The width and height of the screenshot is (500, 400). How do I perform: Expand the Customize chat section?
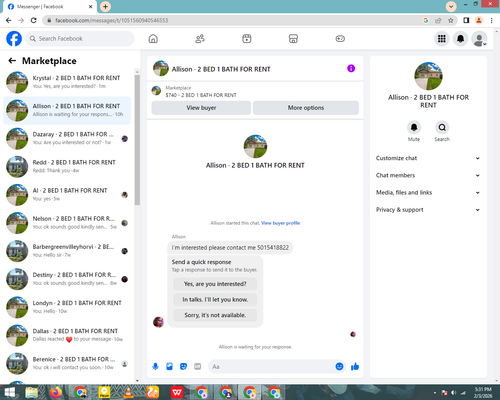click(428, 158)
